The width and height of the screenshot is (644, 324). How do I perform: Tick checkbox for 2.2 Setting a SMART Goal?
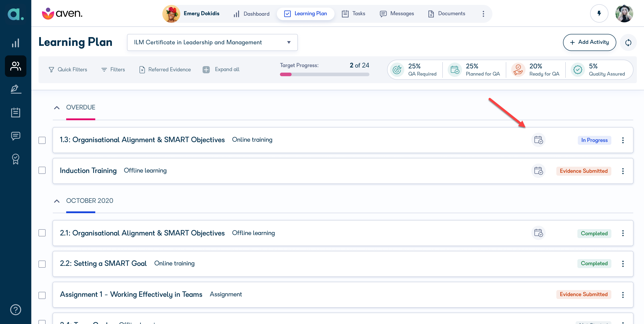(x=42, y=264)
